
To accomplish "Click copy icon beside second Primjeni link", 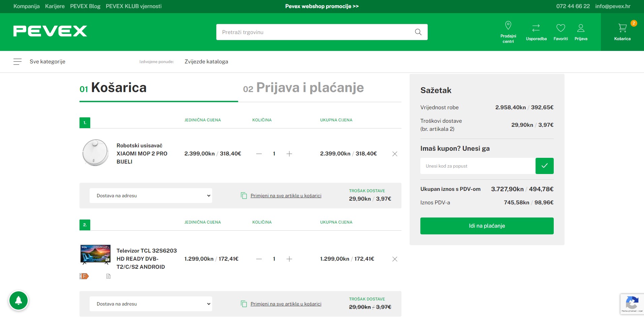I will (x=244, y=304).
